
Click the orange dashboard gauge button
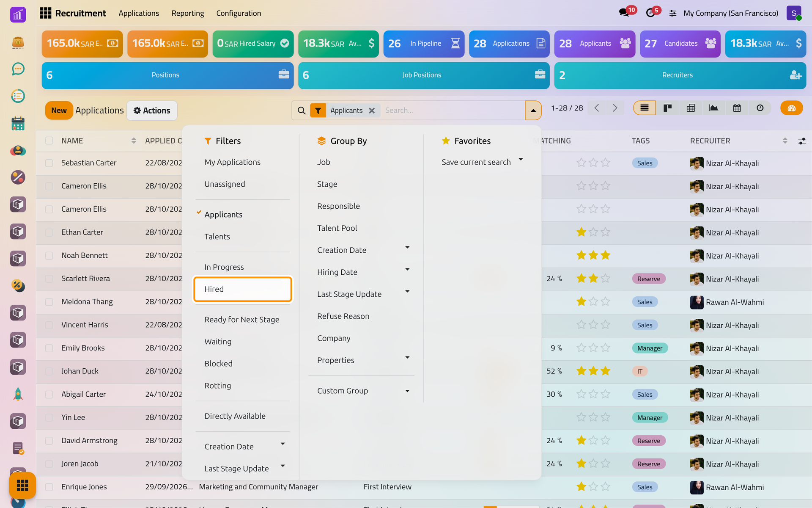791,108
